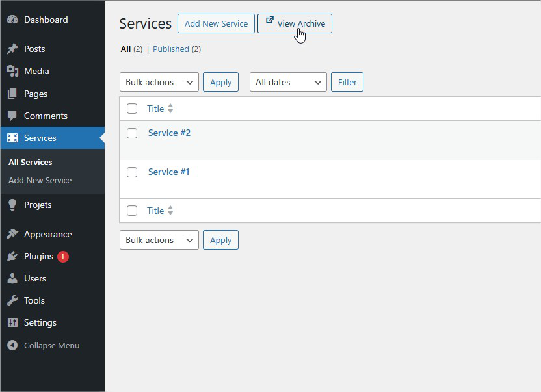
Task: Click the Dashboard gauge icon
Action: [x=12, y=20]
